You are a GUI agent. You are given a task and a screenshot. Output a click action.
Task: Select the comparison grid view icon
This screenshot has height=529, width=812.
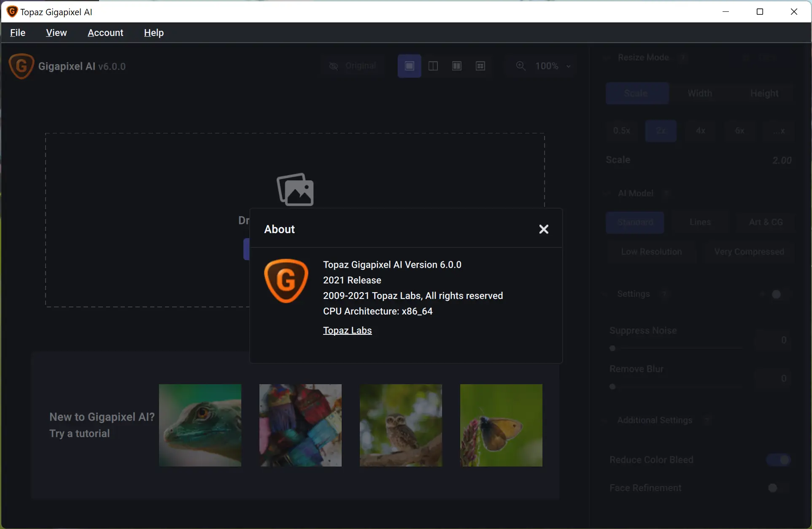coord(480,66)
